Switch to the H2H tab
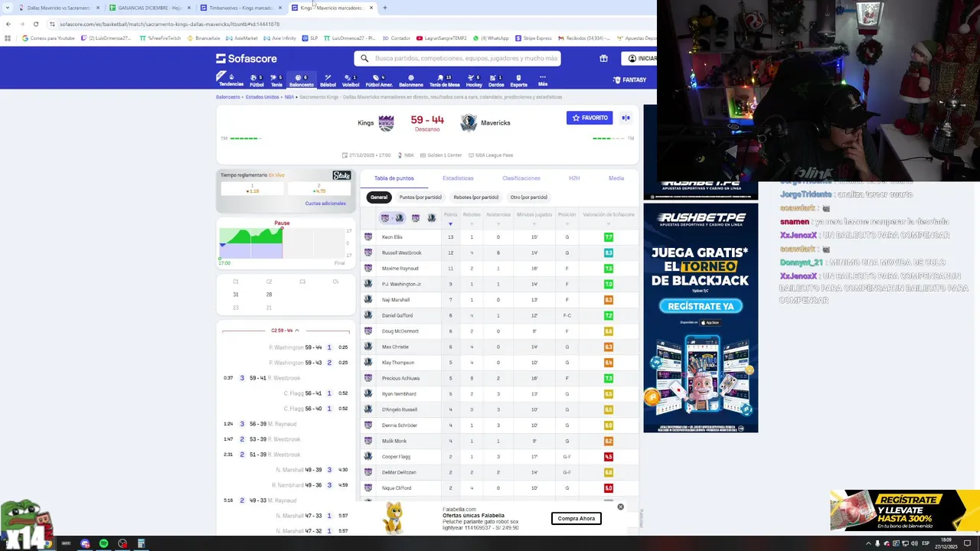 574,178
